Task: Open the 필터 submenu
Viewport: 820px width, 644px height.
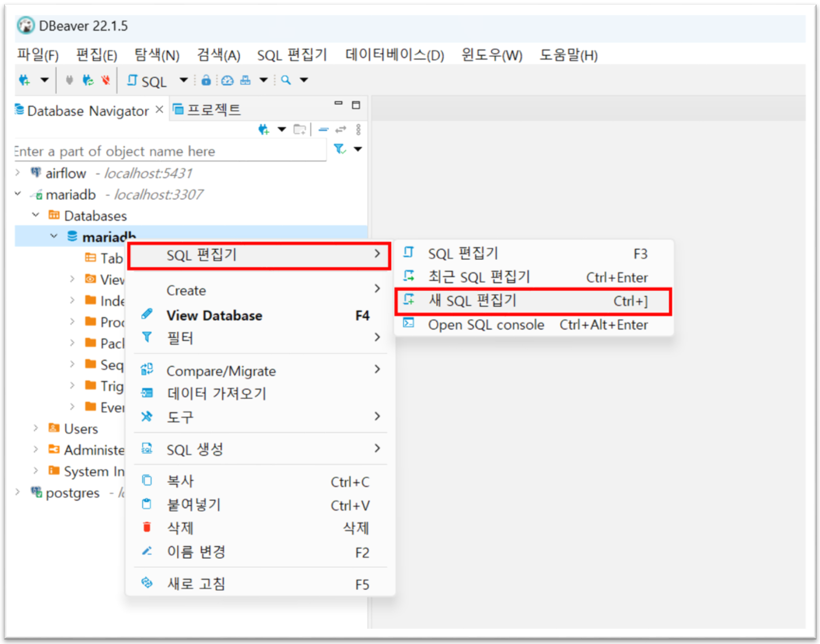Action: pyautogui.click(x=260, y=338)
